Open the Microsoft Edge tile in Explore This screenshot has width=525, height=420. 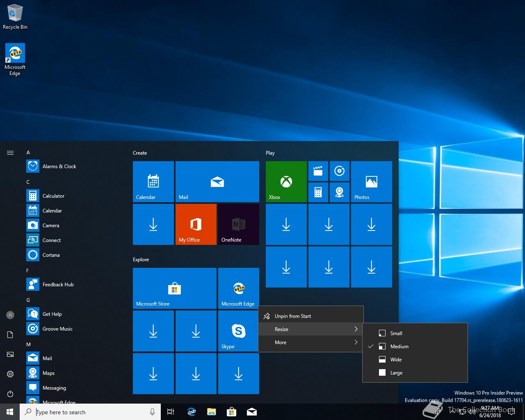tap(239, 288)
